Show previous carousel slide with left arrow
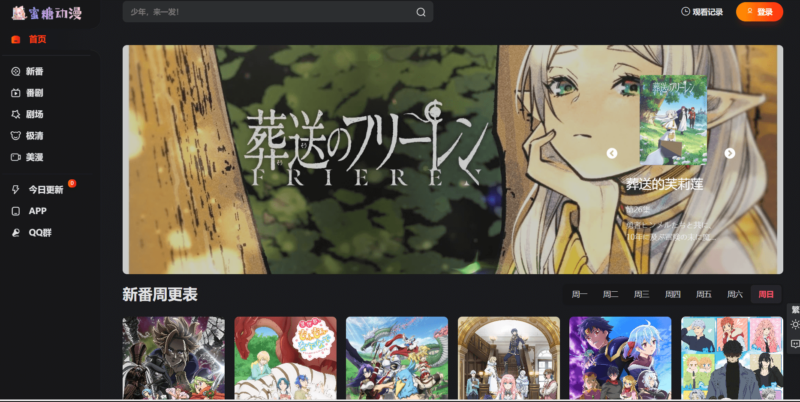The height and width of the screenshot is (402, 800). [x=612, y=153]
